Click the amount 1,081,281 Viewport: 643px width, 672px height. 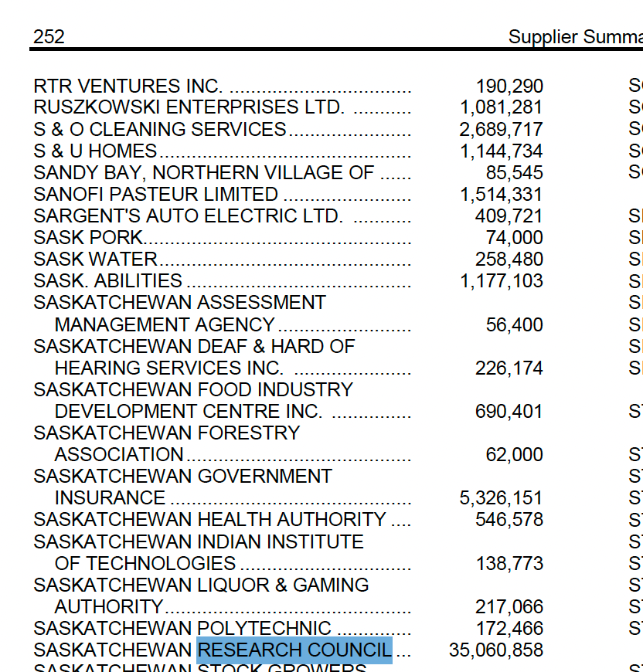click(x=501, y=107)
